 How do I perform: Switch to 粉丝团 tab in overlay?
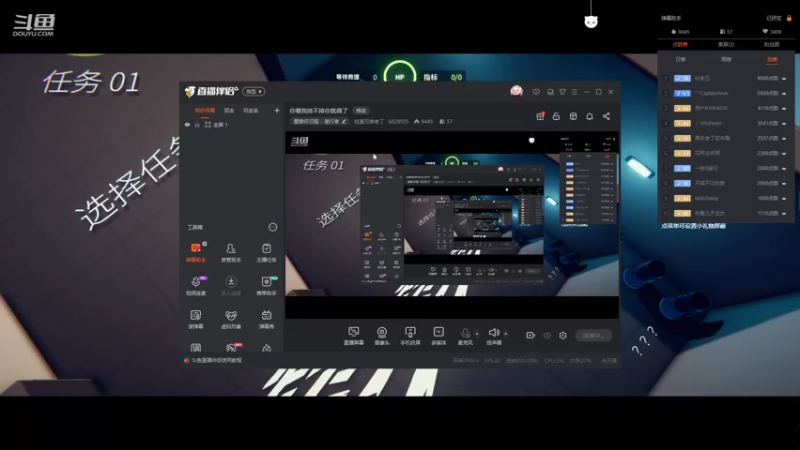click(x=771, y=44)
